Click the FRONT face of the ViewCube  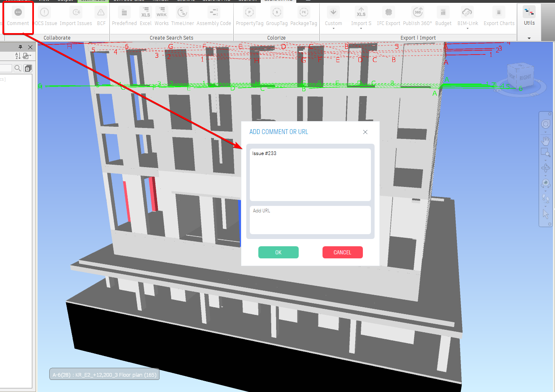tap(512, 77)
